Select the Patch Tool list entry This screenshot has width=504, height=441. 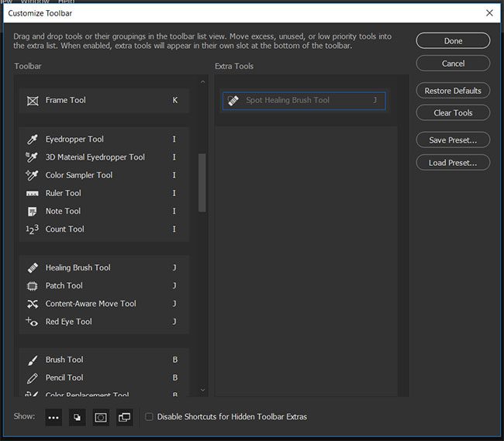point(64,286)
